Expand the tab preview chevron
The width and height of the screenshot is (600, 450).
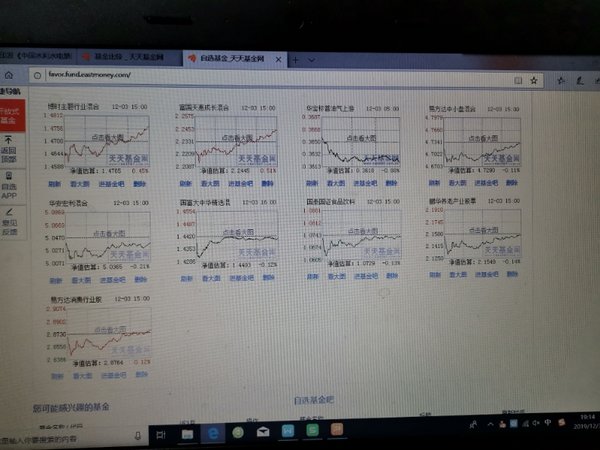coord(311,60)
